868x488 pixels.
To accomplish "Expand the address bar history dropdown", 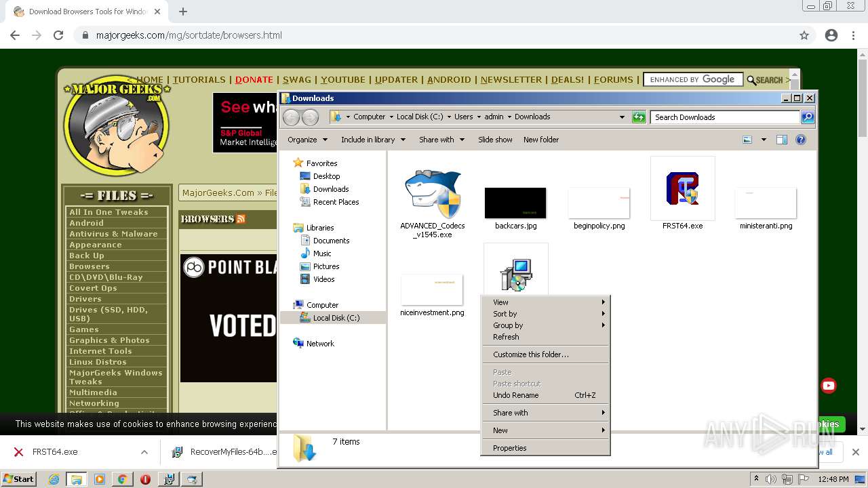I will click(622, 117).
